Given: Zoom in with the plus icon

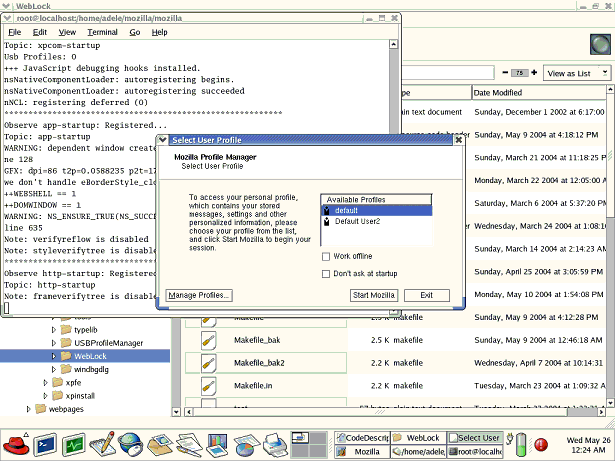Looking at the screenshot, I should coord(534,73).
